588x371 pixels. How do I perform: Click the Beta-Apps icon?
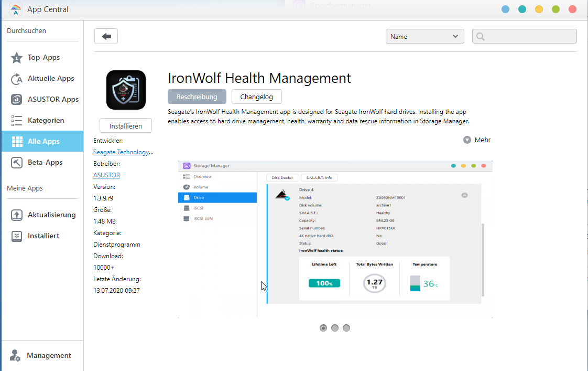16,163
